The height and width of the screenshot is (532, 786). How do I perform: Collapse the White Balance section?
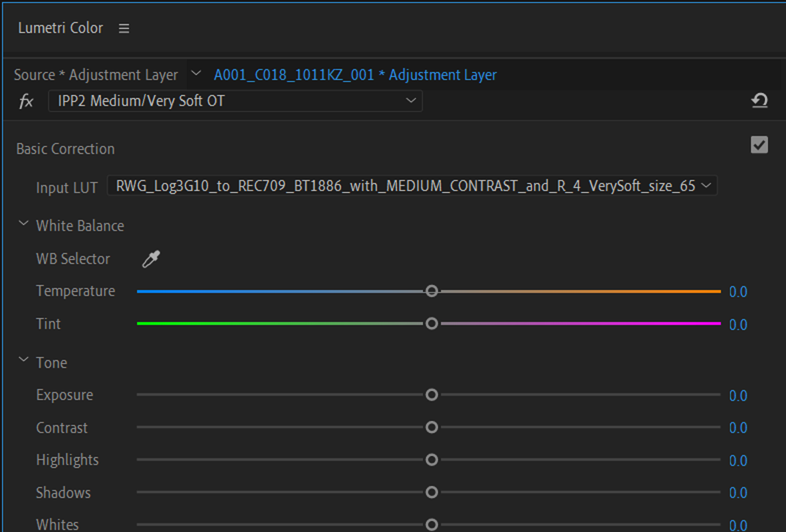[x=23, y=223]
